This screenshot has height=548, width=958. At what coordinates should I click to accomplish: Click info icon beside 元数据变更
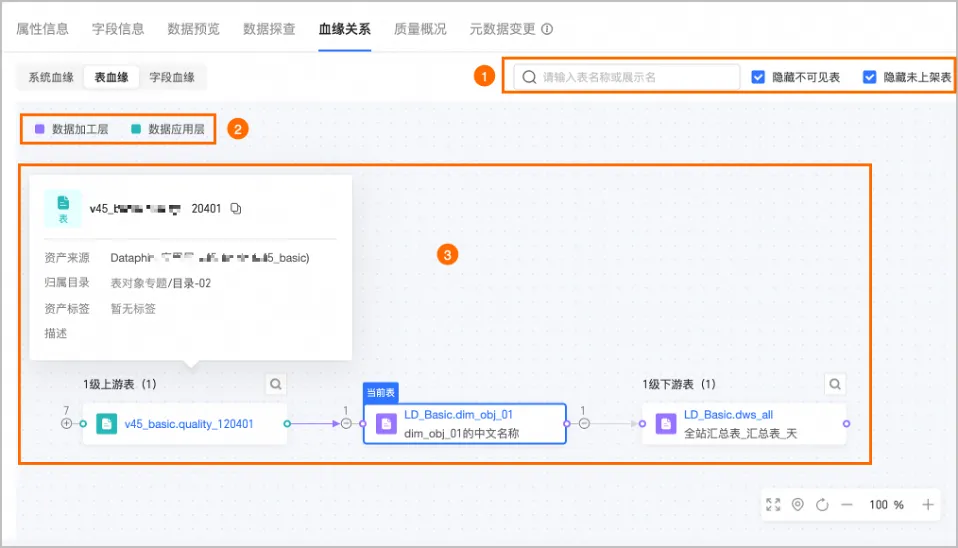pyautogui.click(x=547, y=29)
